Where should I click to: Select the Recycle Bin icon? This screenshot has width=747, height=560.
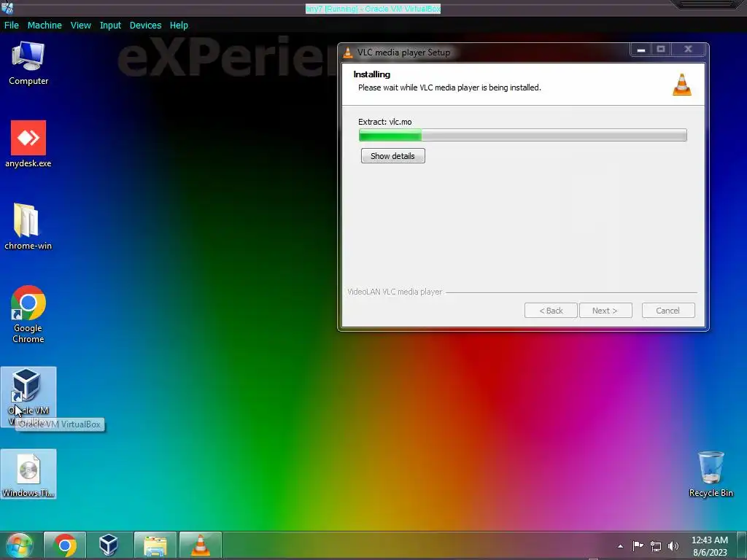711,474
